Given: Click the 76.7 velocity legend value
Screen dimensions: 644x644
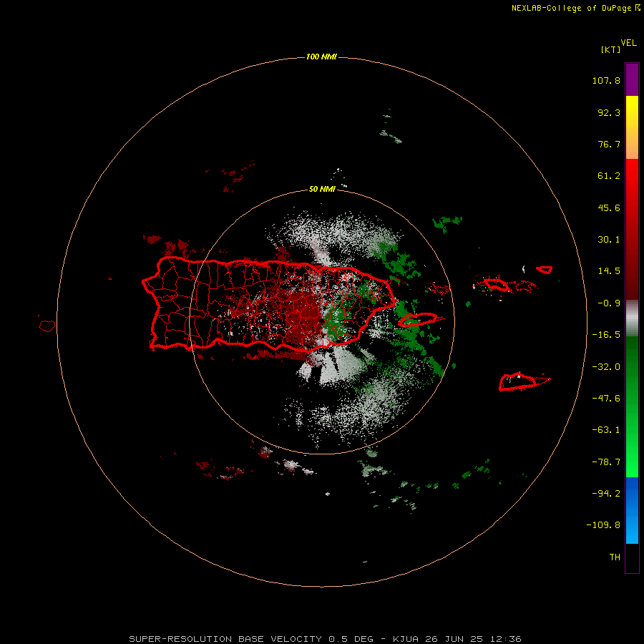Looking at the screenshot, I should click(609, 144).
